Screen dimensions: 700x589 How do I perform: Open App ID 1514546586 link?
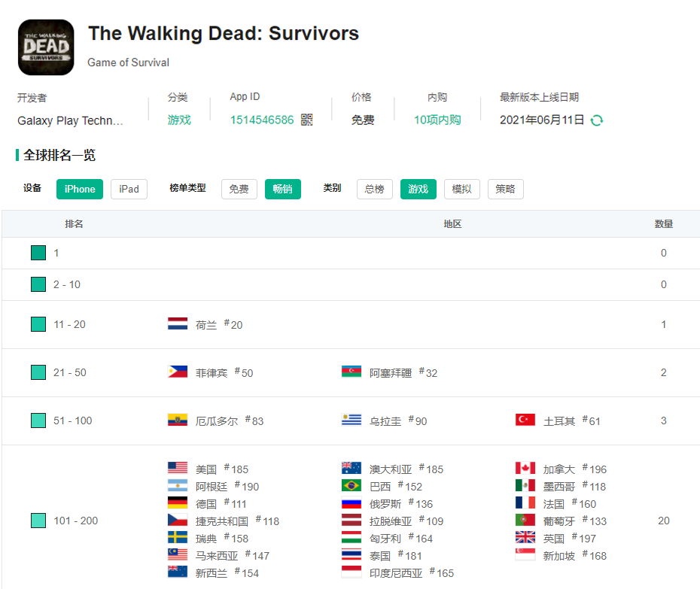[x=262, y=120]
